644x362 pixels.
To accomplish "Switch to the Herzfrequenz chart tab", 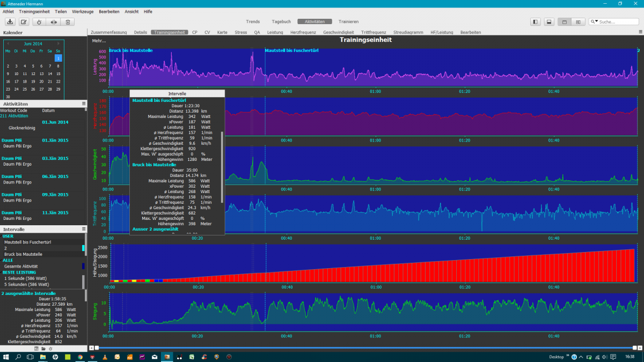I will pos(303,32).
